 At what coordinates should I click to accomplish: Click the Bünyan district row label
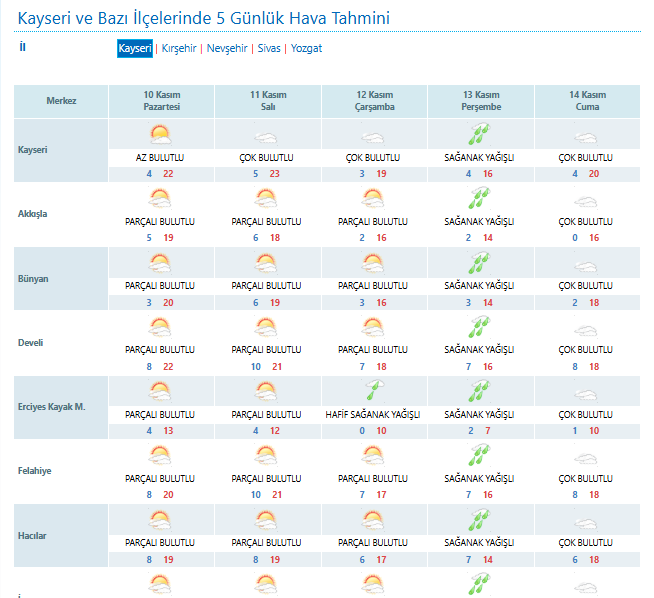point(34,279)
